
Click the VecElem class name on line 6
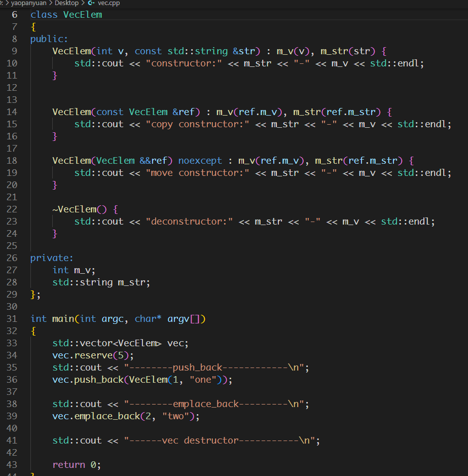[83, 15]
